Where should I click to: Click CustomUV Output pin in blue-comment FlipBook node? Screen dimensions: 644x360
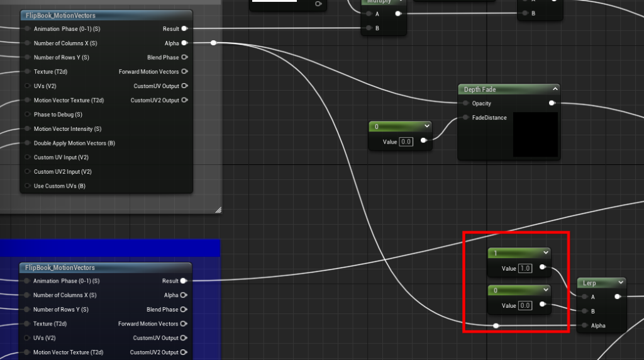184,338
